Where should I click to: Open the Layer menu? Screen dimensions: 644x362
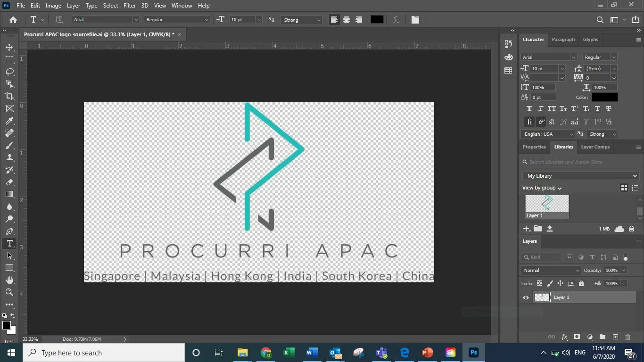(x=73, y=6)
